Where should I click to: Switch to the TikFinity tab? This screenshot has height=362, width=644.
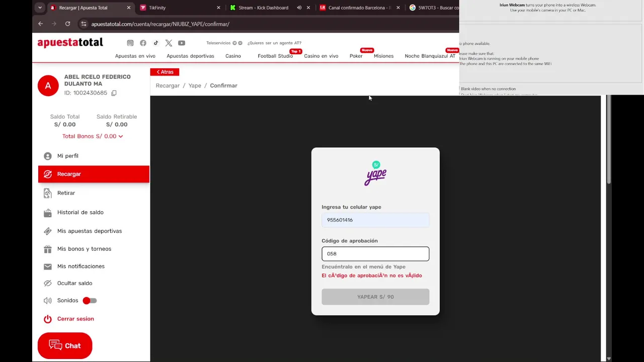point(180,8)
